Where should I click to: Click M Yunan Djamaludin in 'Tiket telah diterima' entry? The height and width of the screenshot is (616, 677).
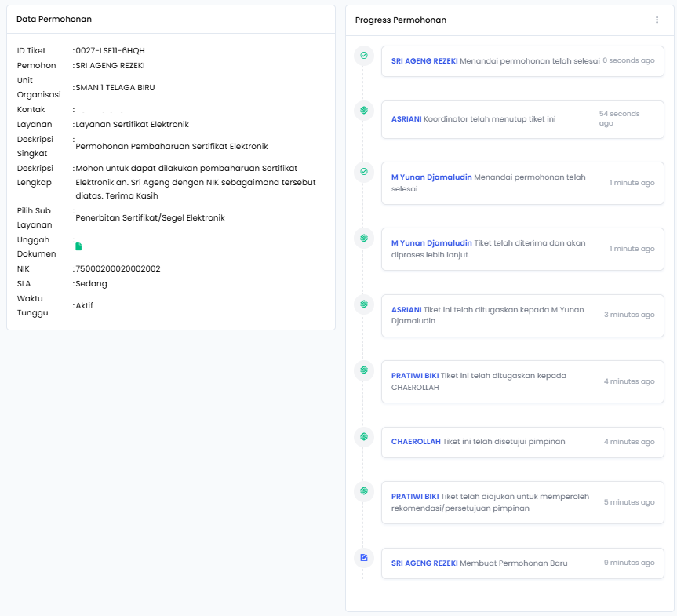(431, 243)
